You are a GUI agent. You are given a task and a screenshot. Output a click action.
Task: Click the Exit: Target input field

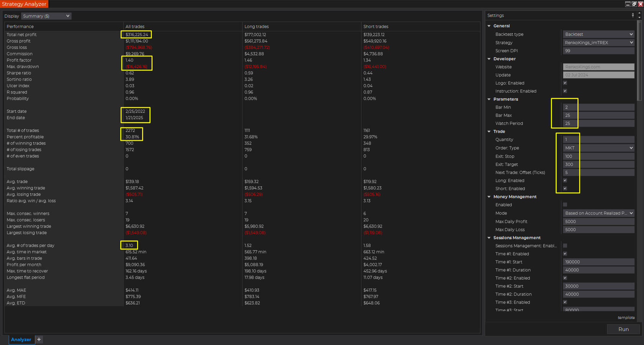(598, 164)
